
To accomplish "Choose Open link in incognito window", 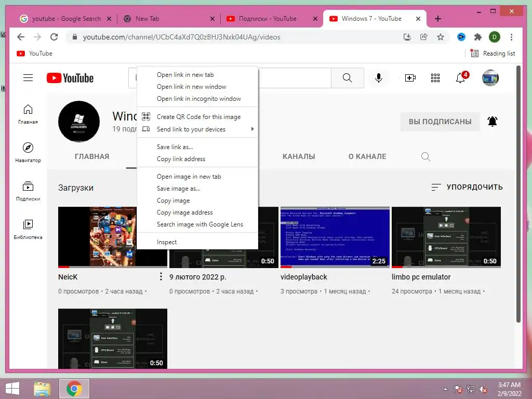I will coord(197,99).
